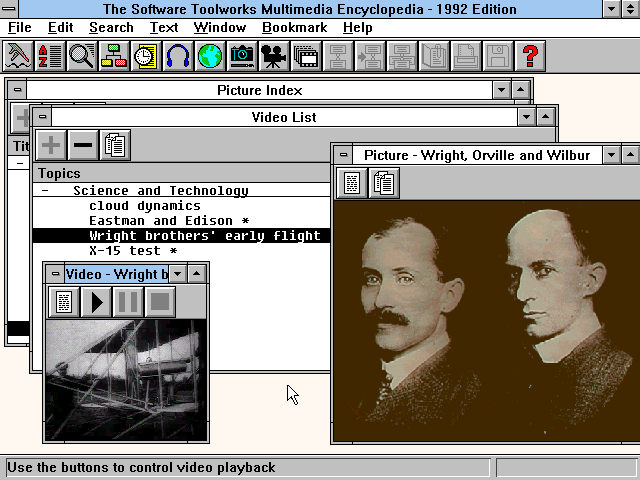Click the red question mark Help icon
The width and height of the screenshot is (640, 480).
[x=530, y=56]
